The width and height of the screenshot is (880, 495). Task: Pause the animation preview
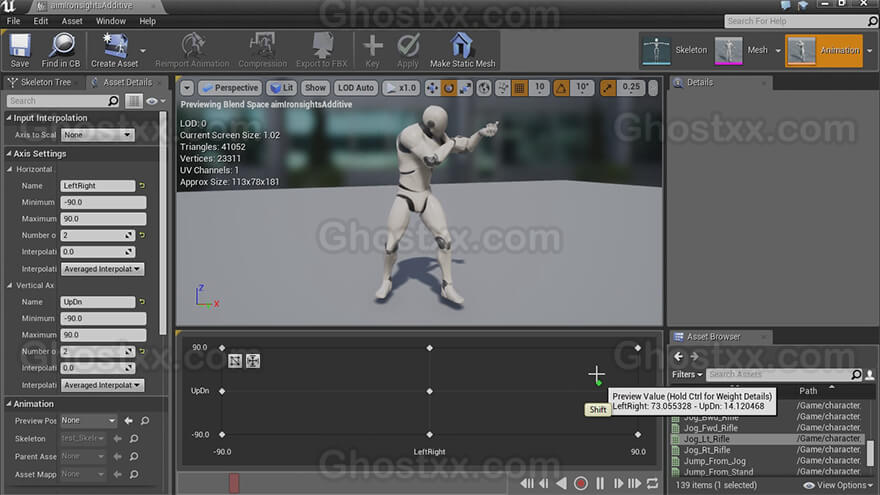[x=600, y=483]
